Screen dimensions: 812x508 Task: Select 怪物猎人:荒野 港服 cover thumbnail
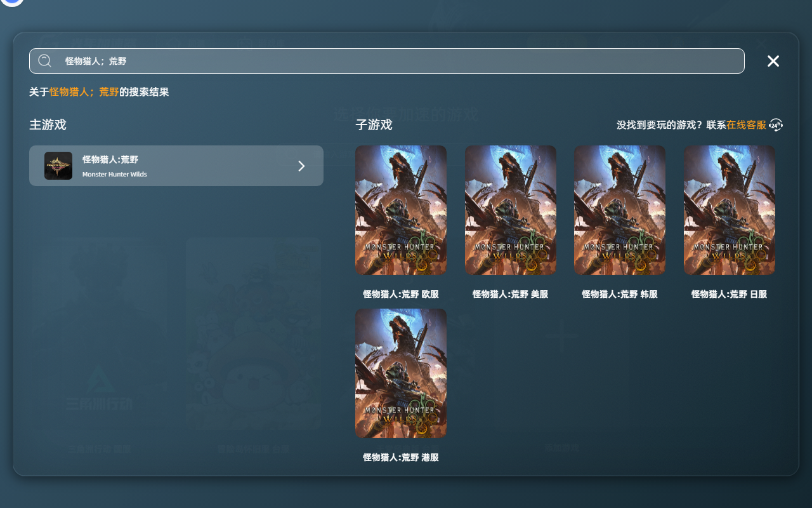click(x=401, y=373)
